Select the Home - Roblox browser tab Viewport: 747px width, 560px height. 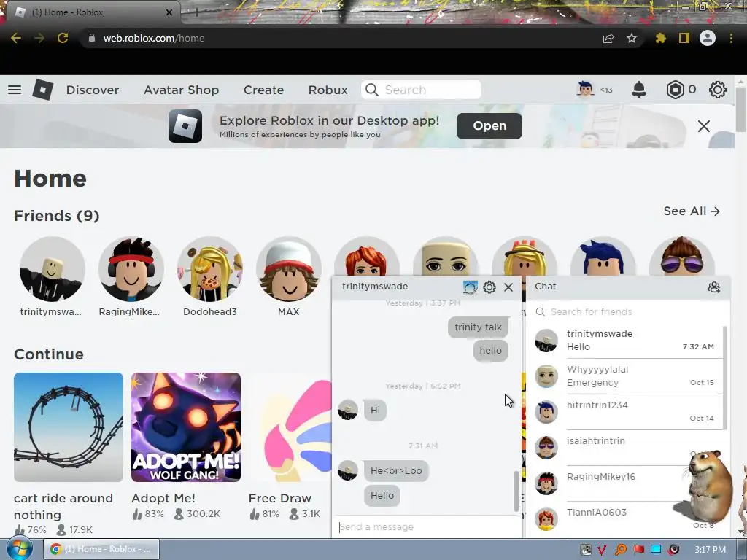[93, 12]
